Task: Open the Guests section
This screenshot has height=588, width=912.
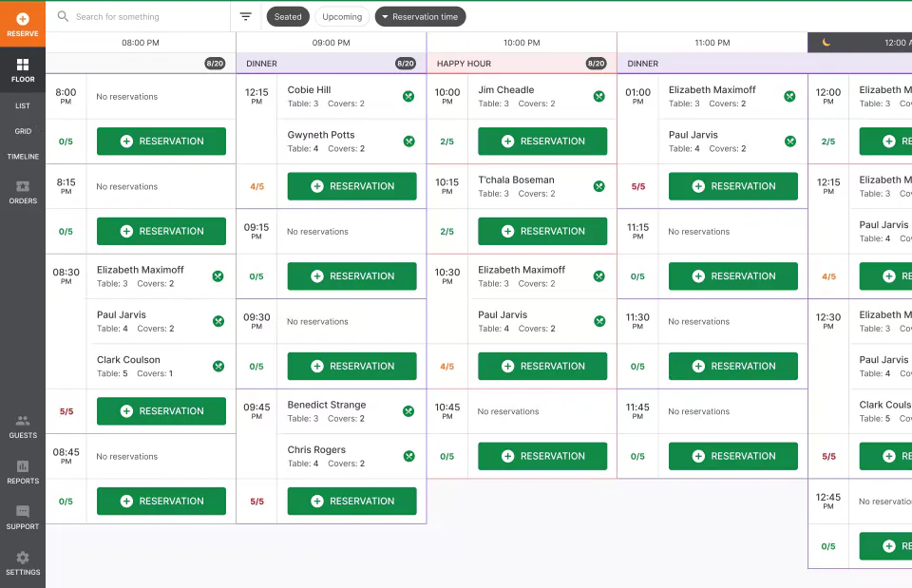Action: pos(23,427)
